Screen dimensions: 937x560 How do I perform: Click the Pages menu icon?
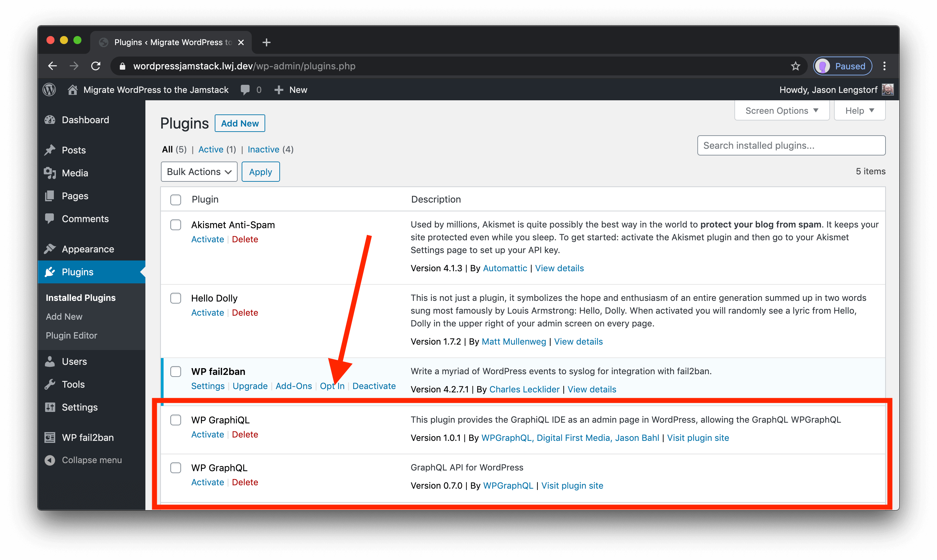click(50, 196)
